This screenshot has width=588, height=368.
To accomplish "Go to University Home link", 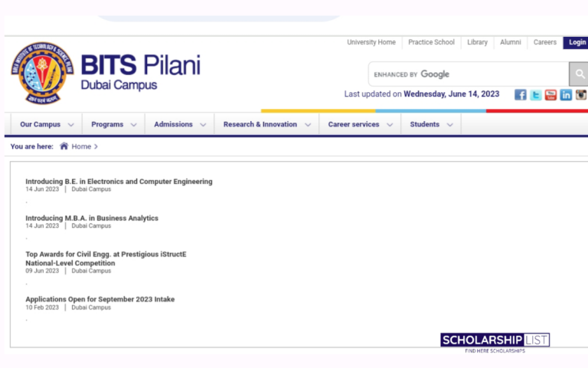I will click(371, 42).
